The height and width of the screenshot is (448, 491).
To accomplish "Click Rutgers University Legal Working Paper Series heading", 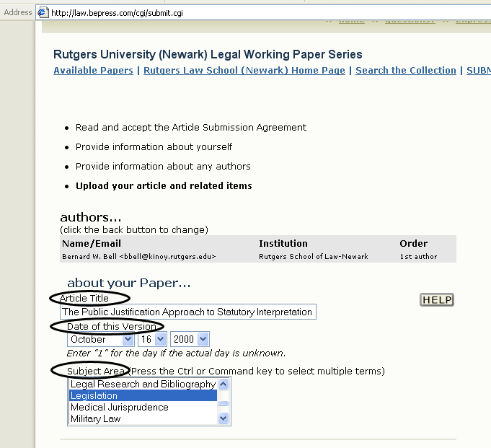I will (x=208, y=55).
